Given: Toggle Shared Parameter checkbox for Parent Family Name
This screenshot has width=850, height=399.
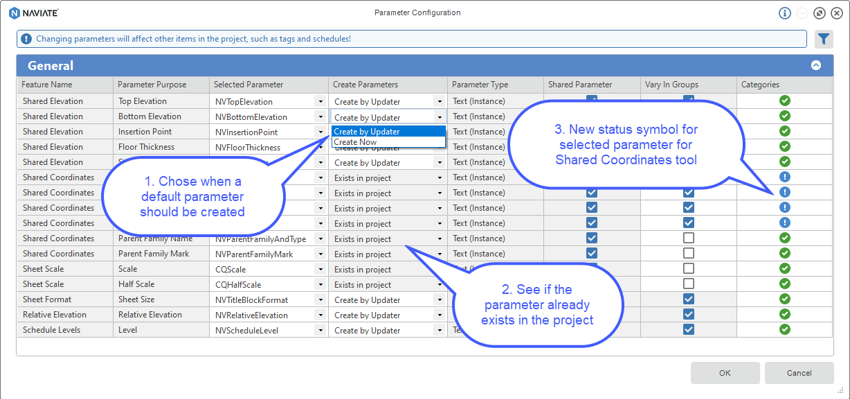Looking at the screenshot, I should (x=591, y=237).
